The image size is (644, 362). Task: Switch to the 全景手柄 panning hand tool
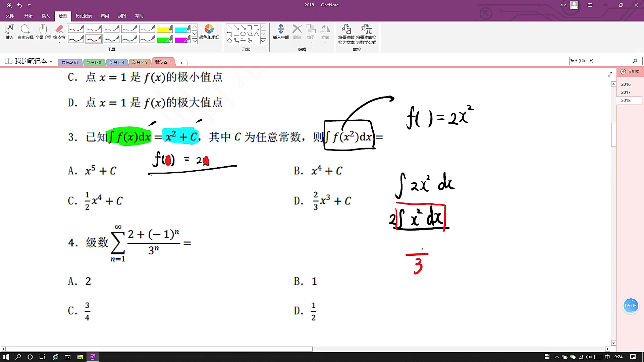[43, 33]
